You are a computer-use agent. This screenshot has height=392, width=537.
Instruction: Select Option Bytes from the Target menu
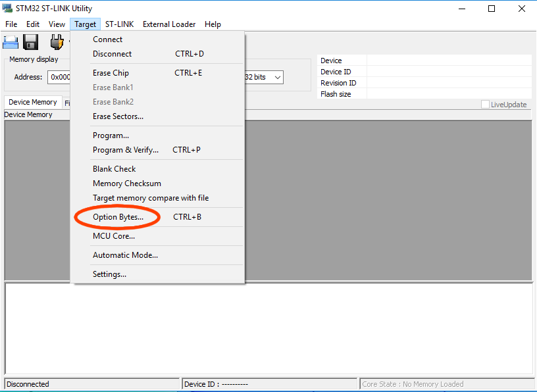(x=118, y=216)
